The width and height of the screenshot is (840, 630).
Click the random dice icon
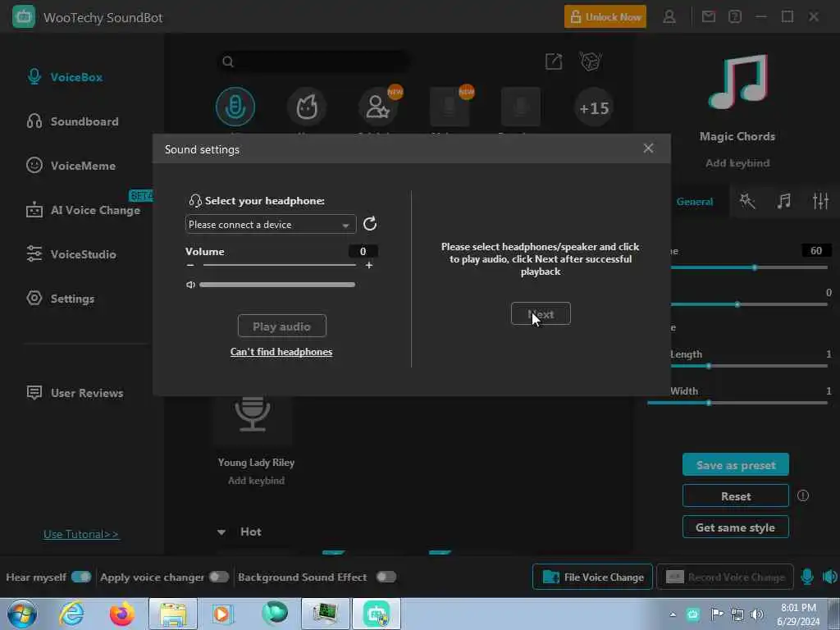[591, 61]
